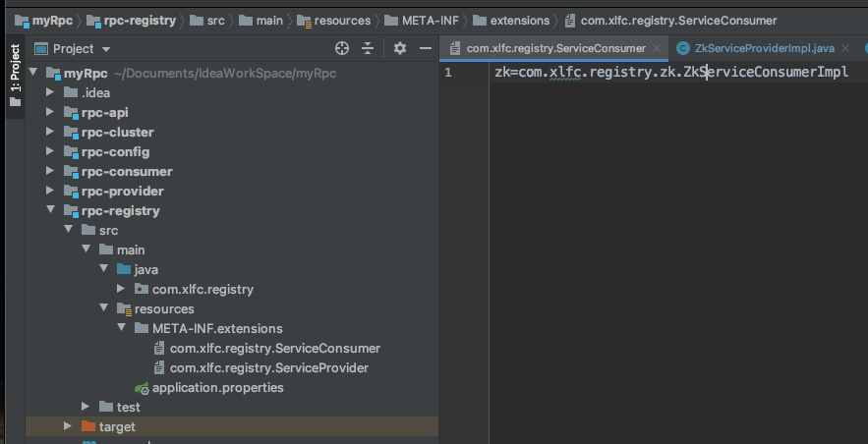Viewport: 868px width, 444px height.
Task: Click the Locate/Select Opened File crosshair icon
Action: [342, 49]
